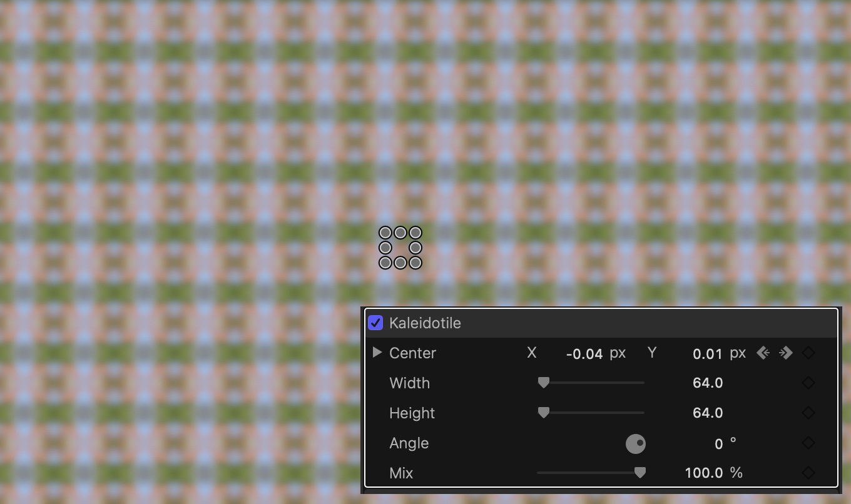851x504 pixels.
Task: Jump to next Center keyframe arrow
Action: click(x=786, y=353)
